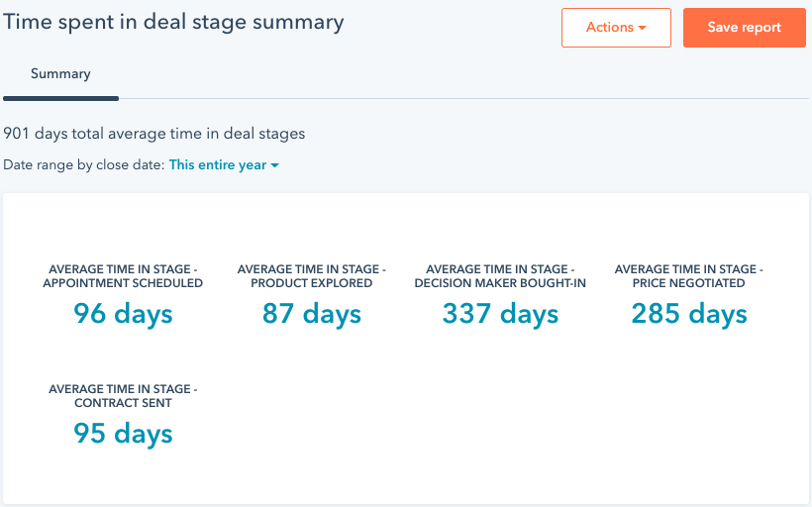812x507 pixels.
Task: Click the Price Negotiated stage label
Action: click(688, 276)
